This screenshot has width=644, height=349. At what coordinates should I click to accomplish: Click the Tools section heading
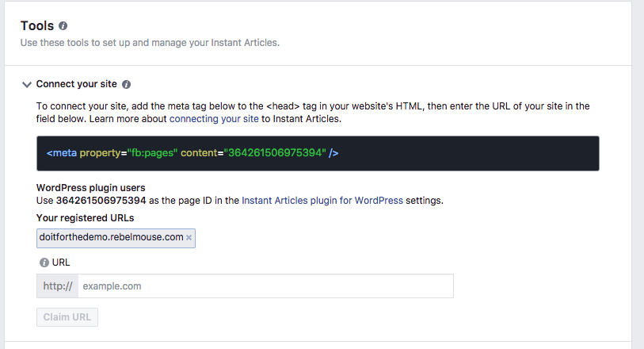point(37,25)
